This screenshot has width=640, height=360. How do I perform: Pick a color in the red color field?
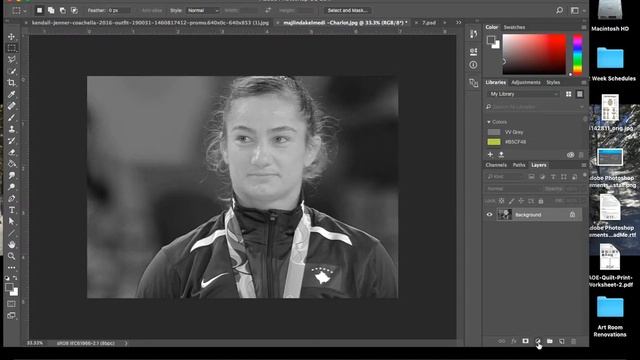coord(534,54)
